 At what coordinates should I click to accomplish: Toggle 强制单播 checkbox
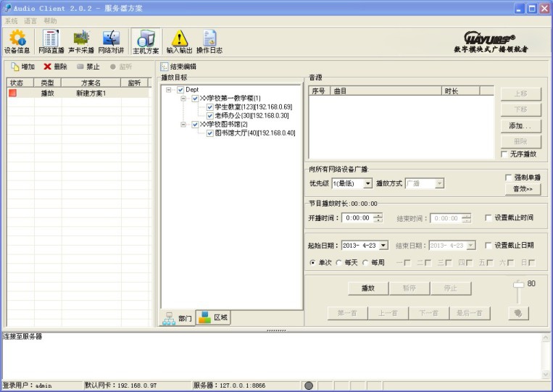coord(508,178)
